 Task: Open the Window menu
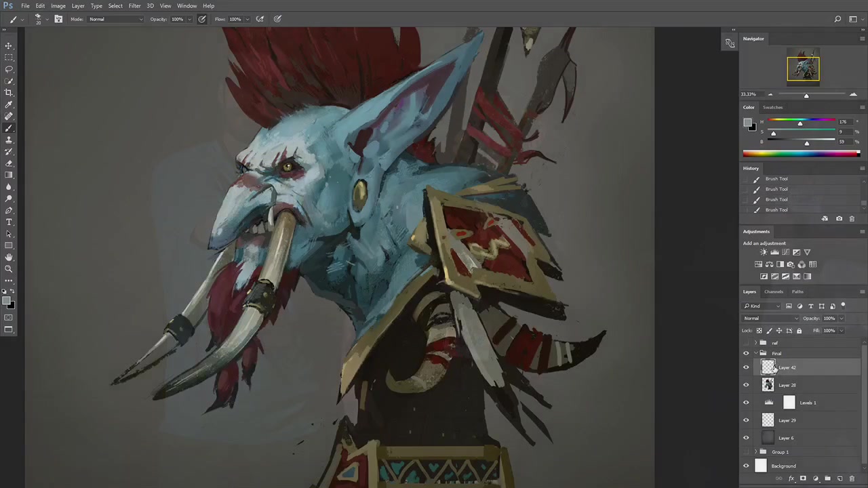coord(186,6)
